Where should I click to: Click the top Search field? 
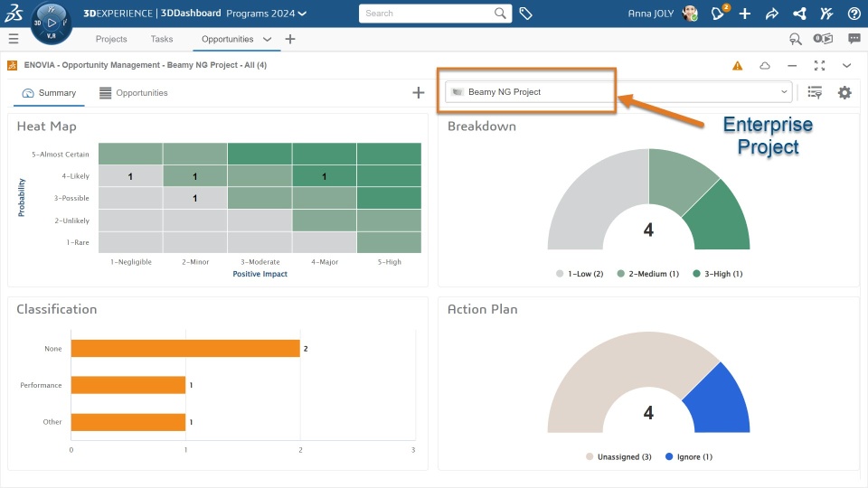point(427,14)
